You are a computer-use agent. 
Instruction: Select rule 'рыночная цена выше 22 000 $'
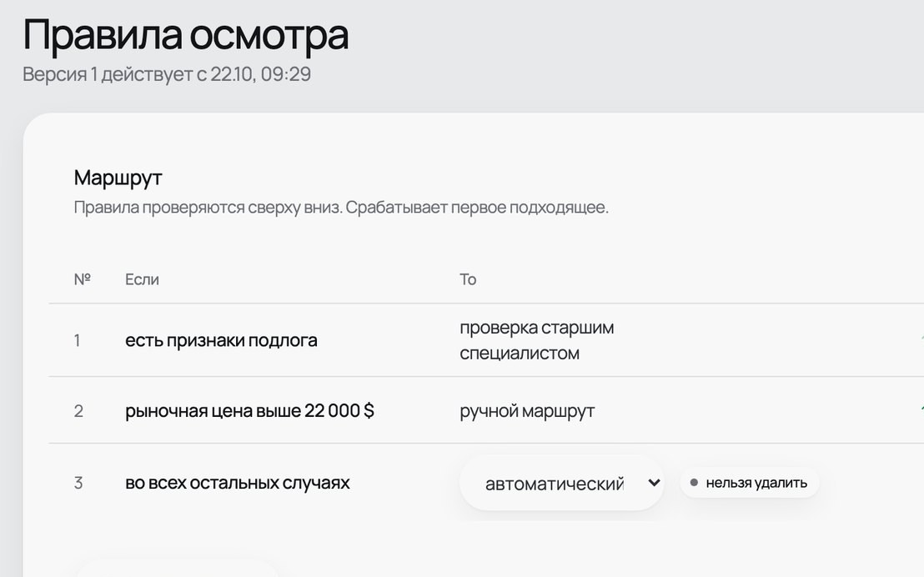coord(249,410)
